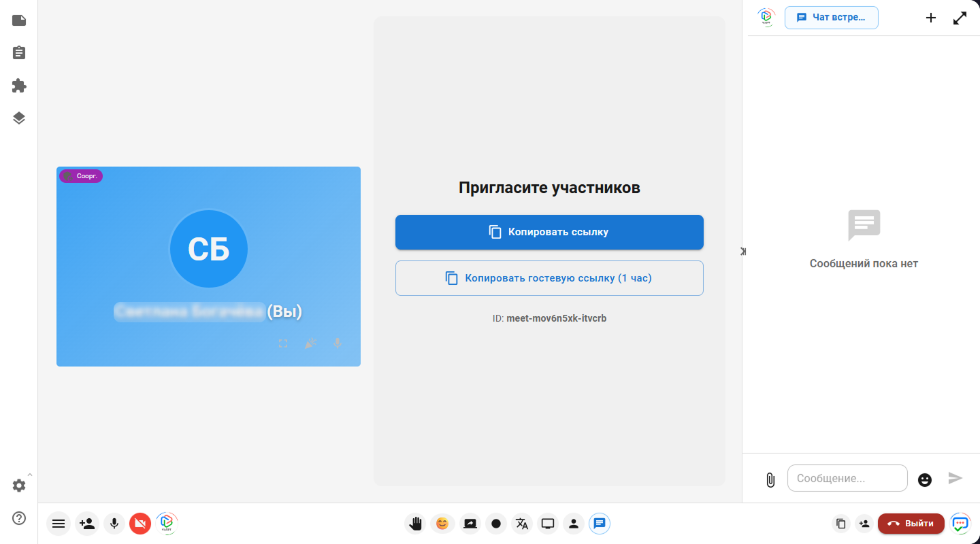Raise your hand
Image resolution: width=980 pixels, height=544 pixels.
415,524
